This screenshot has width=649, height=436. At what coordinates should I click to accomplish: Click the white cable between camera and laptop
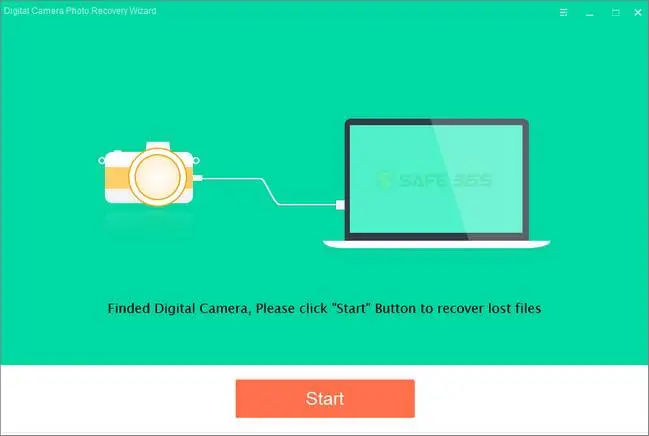coord(269,191)
